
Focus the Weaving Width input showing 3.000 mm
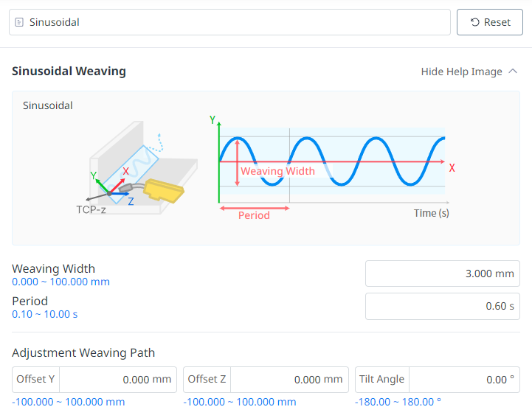pyautogui.click(x=442, y=274)
